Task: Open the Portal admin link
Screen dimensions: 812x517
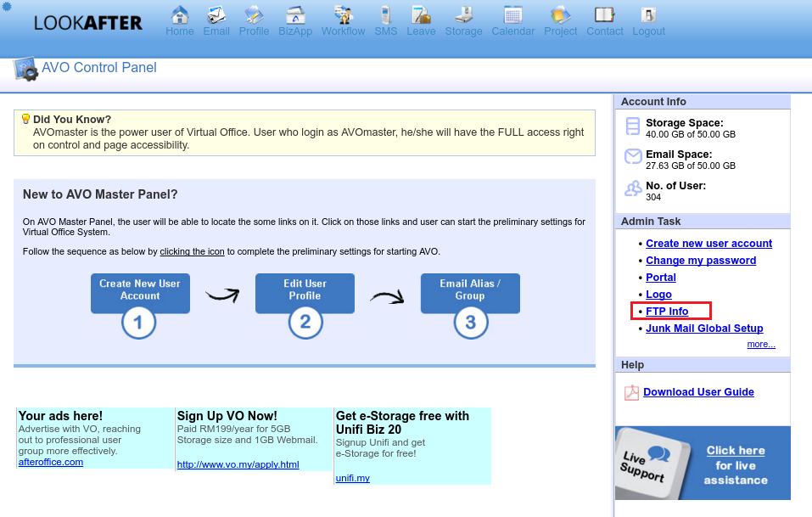Action: coord(661,277)
